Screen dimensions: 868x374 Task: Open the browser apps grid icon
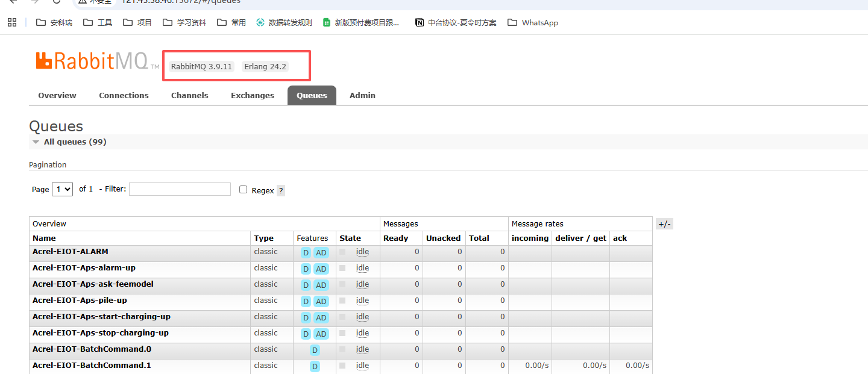(x=11, y=22)
